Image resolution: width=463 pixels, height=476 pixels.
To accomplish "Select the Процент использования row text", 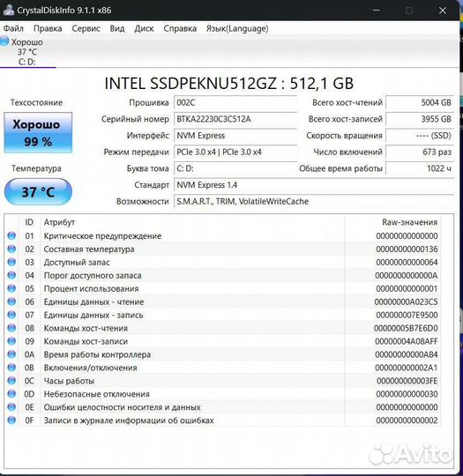I will pos(91,289).
